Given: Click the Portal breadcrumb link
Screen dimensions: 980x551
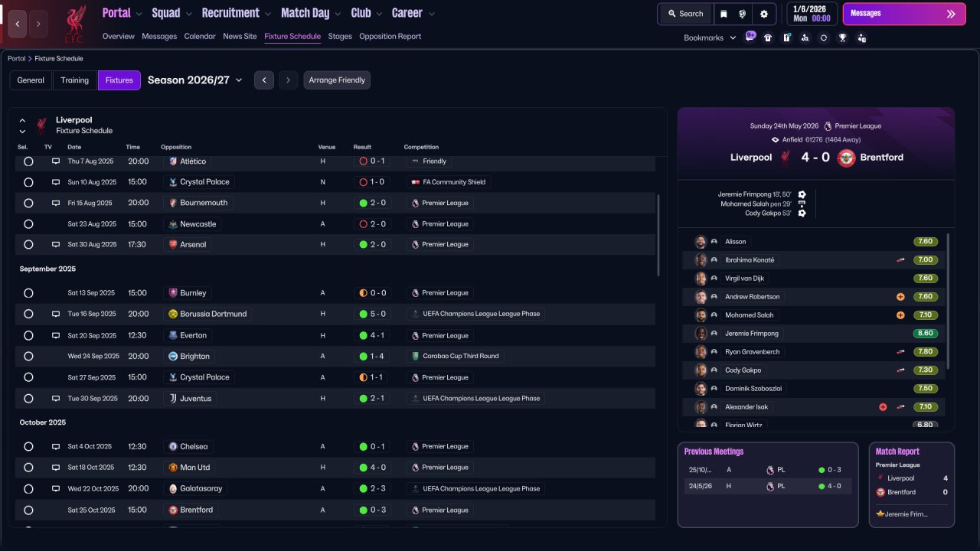Looking at the screenshot, I should point(16,59).
